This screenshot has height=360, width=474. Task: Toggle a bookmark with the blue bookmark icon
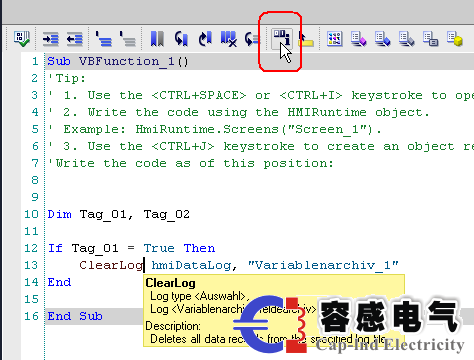157,39
